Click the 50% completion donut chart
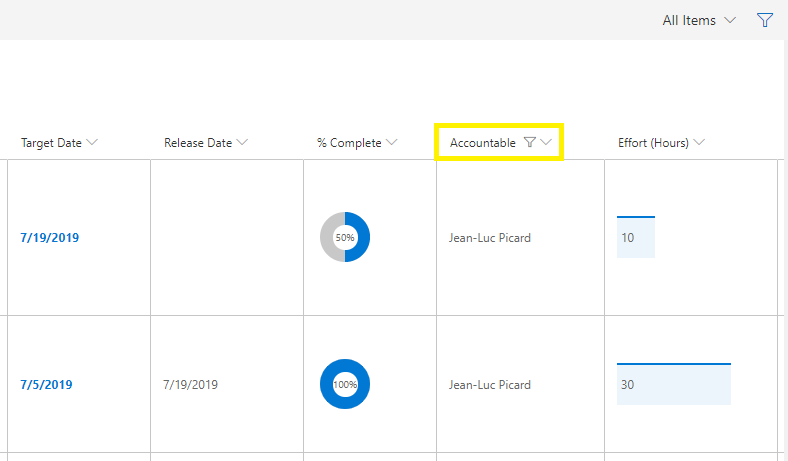Image resolution: width=788 pixels, height=461 pixels. 345,238
